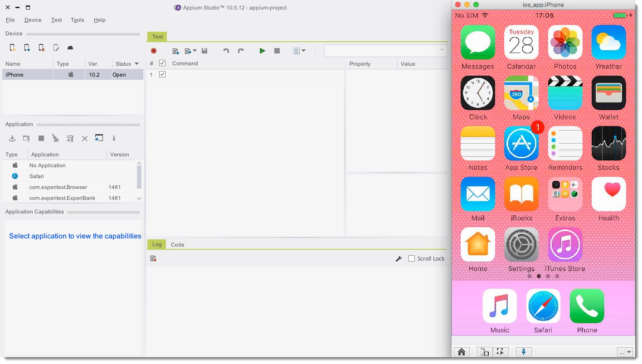Click the Redo arrow in Test toolbar
Viewport: 642px width, 364px height.
tap(241, 51)
